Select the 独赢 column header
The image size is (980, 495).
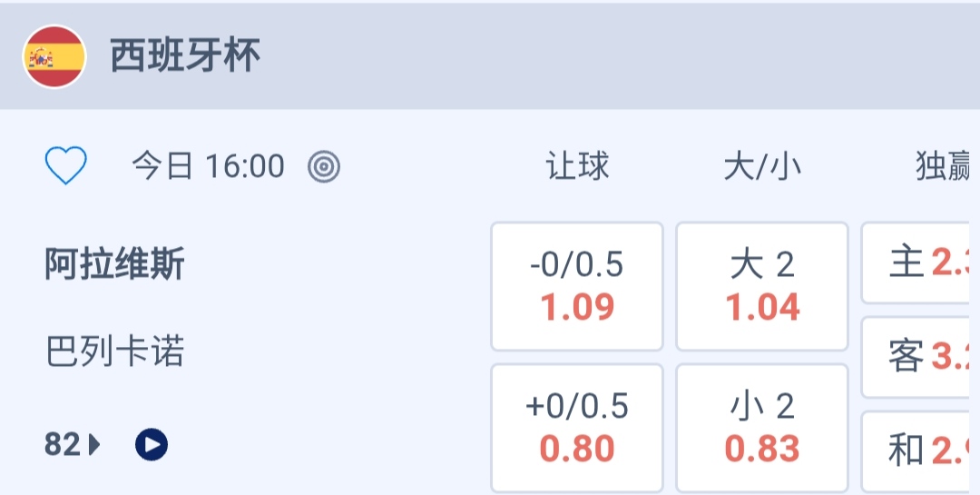click(944, 166)
